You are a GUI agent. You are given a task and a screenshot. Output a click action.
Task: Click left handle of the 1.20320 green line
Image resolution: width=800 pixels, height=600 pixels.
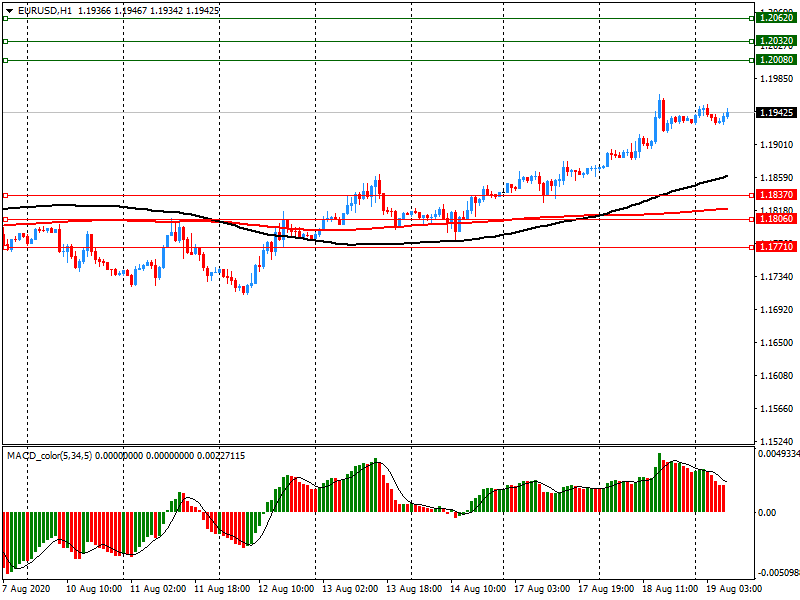click(x=5, y=41)
